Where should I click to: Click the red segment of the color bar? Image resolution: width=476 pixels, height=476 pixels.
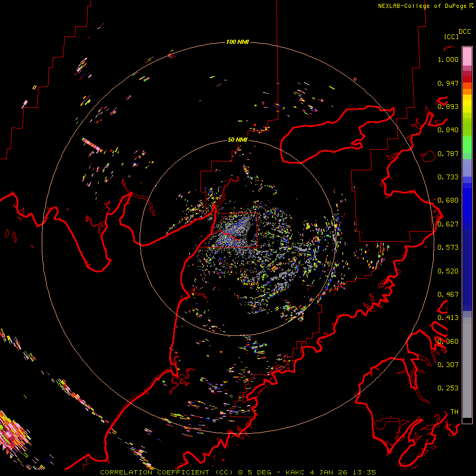click(x=467, y=79)
